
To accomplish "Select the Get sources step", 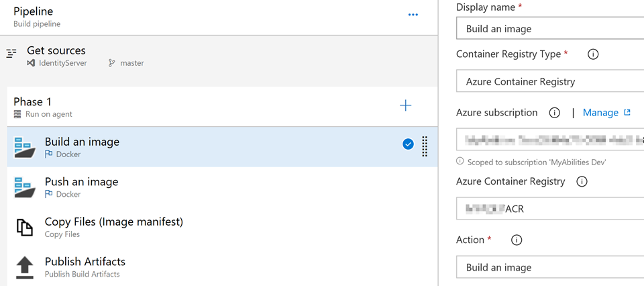I will tap(219, 56).
